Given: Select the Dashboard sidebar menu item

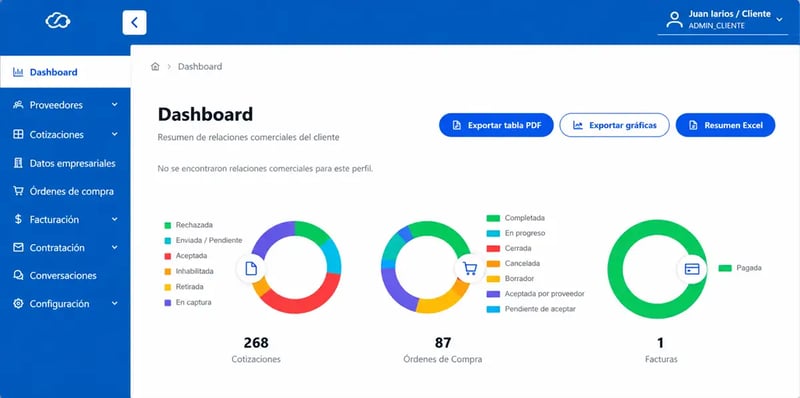Looking at the screenshot, I should [x=65, y=72].
